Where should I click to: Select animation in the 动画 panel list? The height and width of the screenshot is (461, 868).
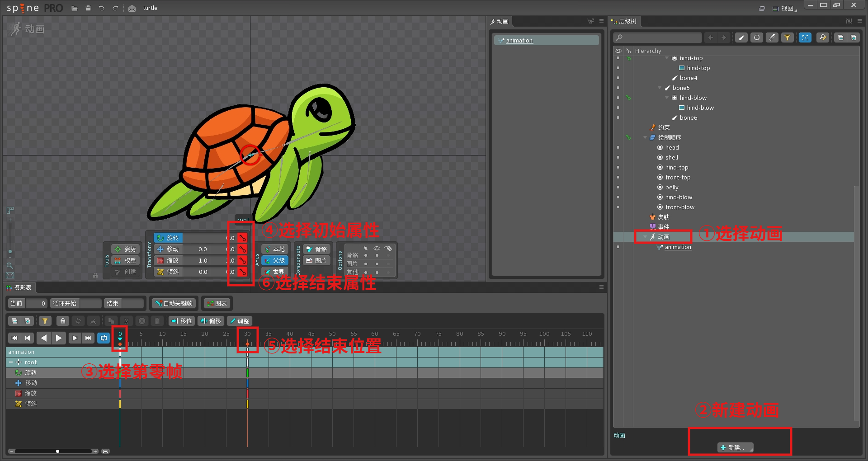546,41
